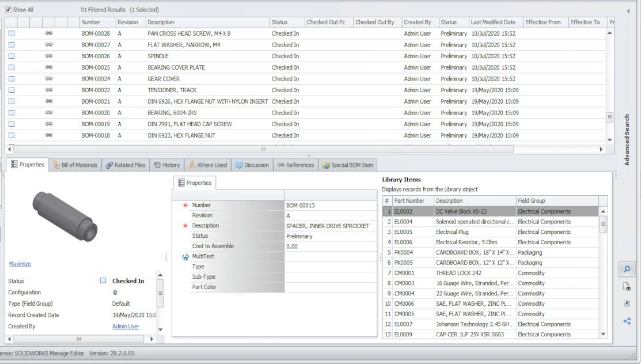
Task: Click the Part Color value field
Action: (331, 287)
